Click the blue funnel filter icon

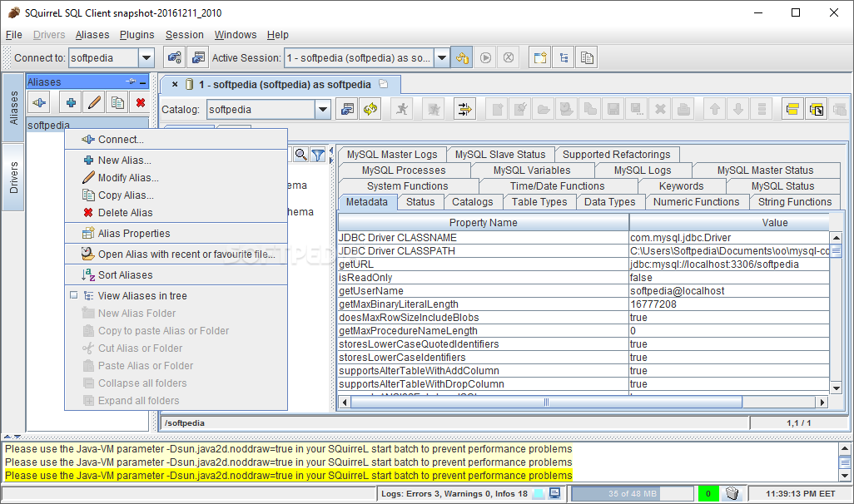pyautogui.click(x=318, y=156)
